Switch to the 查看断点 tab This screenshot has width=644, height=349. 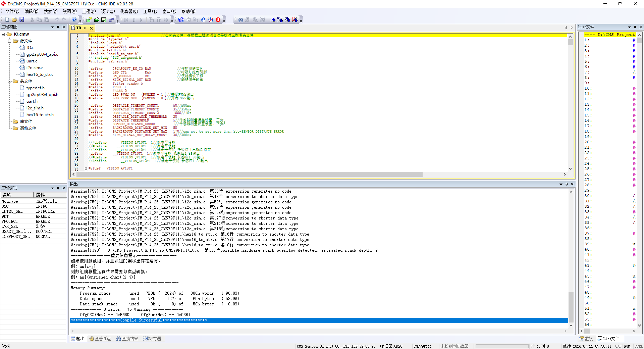click(100, 339)
